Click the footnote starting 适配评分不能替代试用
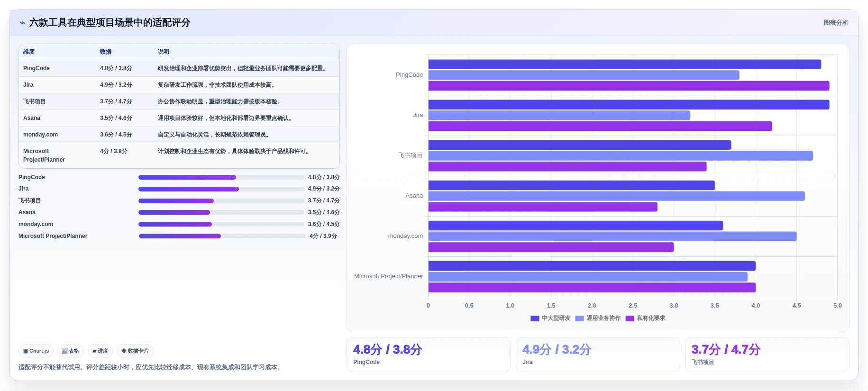The width and height of the screenshot is (868, 391). click(151, 367)
